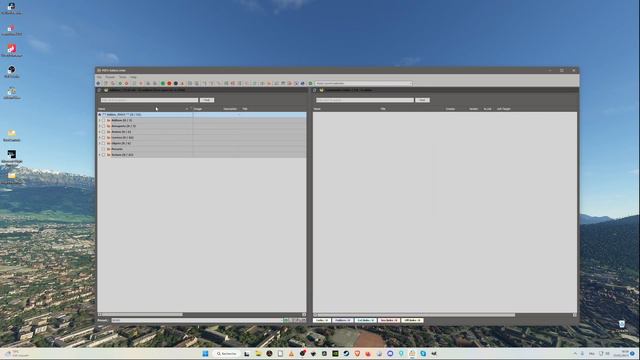640x360 pixels.
Task: Open File Explorer from the taskbar
Action: [258, 353]
